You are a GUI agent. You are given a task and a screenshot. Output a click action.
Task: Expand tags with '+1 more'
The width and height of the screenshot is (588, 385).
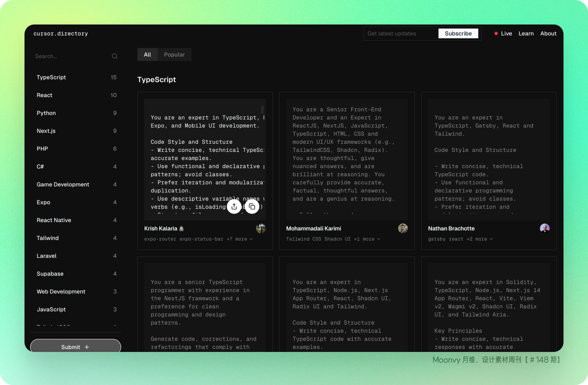tap(367, 239)
